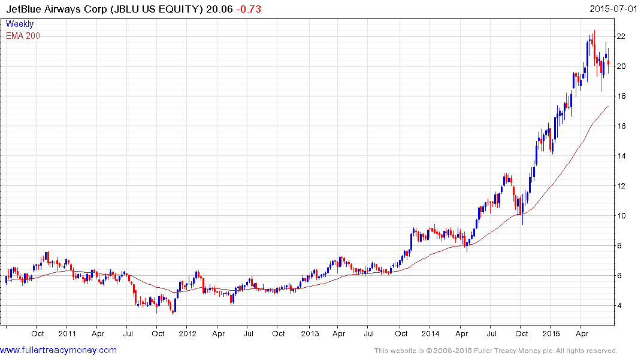The image size is (644, 359).
Task: Click the www.fullertreacymoney.com link
Action: 58,351
